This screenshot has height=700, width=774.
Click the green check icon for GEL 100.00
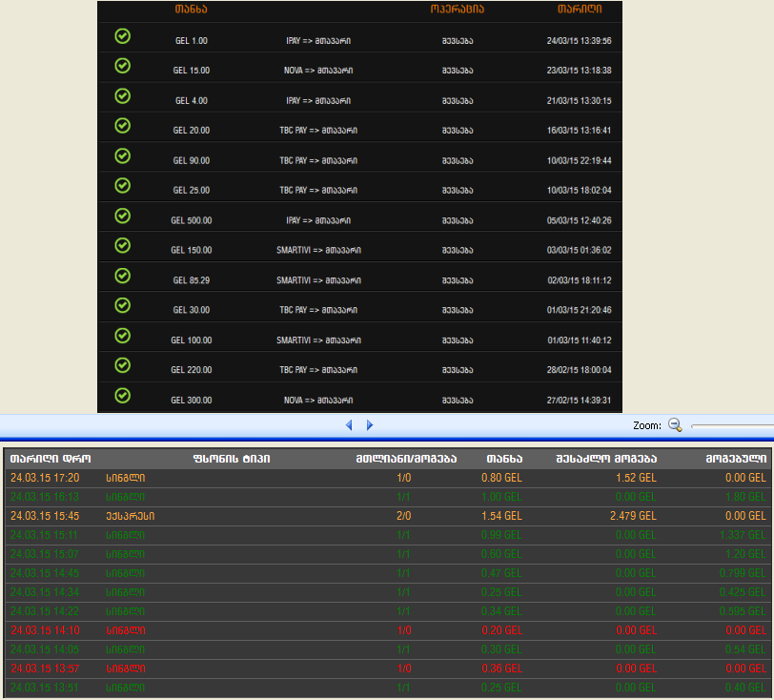[x=122, y=336]
